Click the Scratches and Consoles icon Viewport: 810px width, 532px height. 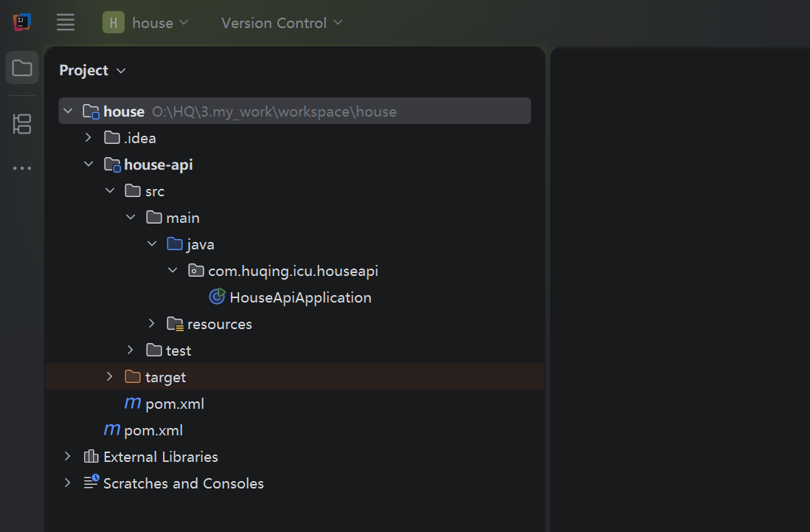pos(91,483)
